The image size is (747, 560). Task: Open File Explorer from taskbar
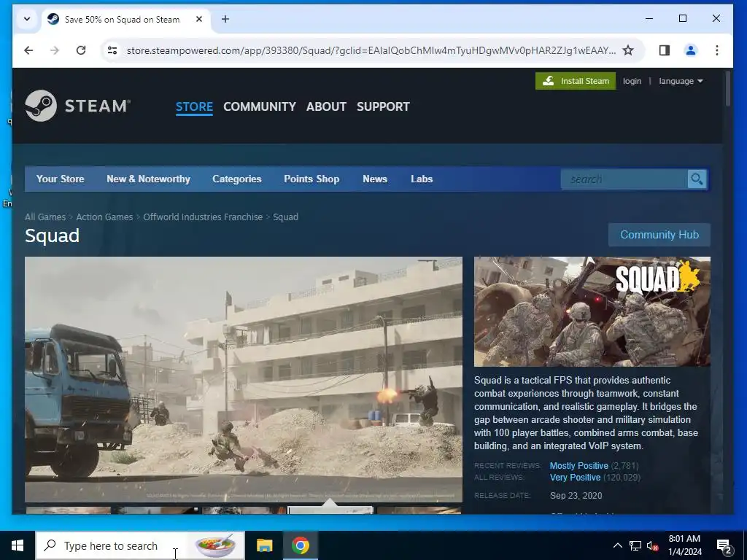pyautogui.click(x=264, y=545)
